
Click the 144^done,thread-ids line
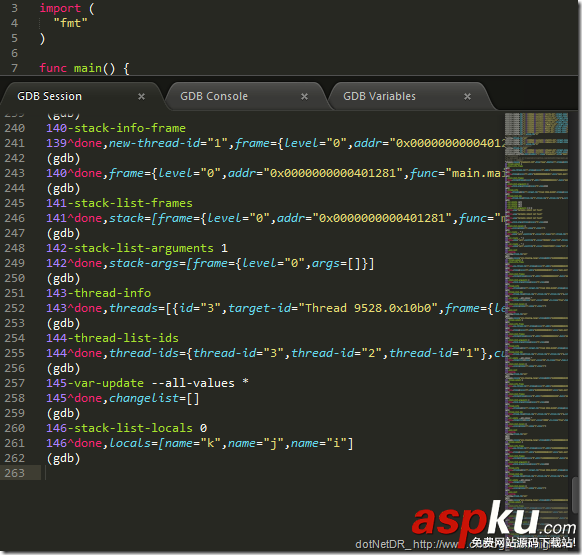(275, 353)
